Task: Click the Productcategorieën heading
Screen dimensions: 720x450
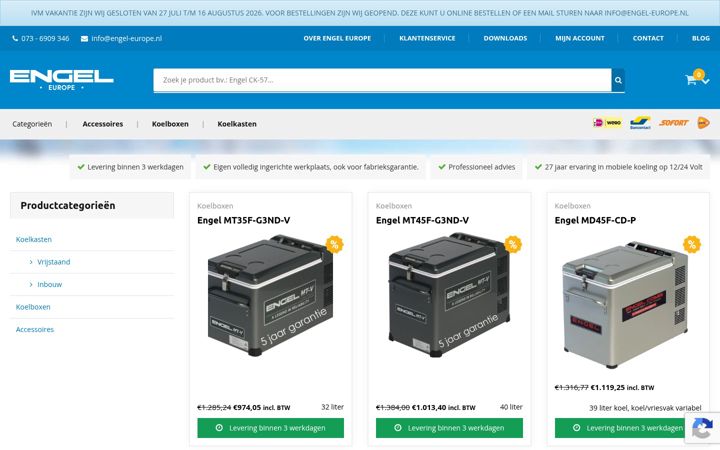Action: [x=68, y=206]
